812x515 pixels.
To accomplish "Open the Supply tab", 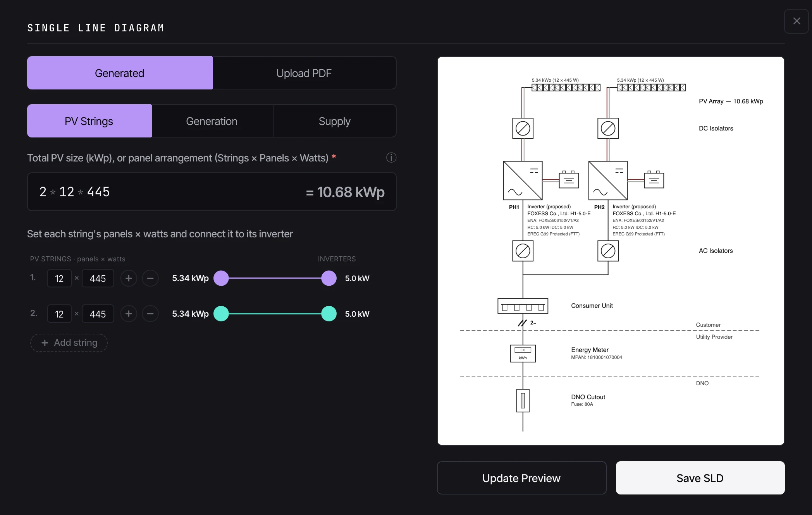I will [335, 121].
